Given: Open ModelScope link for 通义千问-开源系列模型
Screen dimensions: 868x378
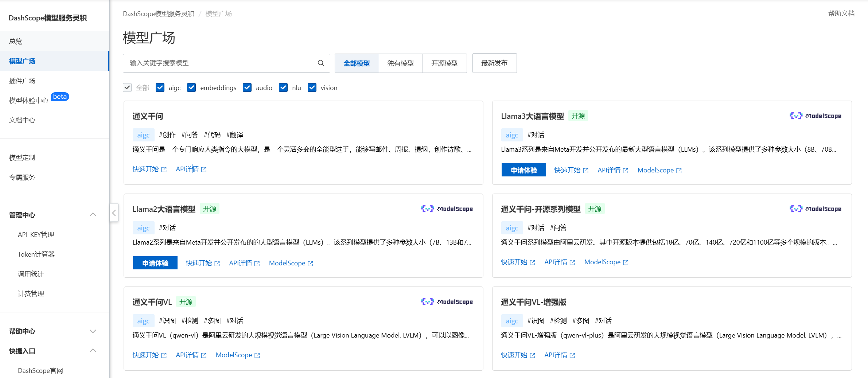Looking at the screenshot, I should pos(606,262).
